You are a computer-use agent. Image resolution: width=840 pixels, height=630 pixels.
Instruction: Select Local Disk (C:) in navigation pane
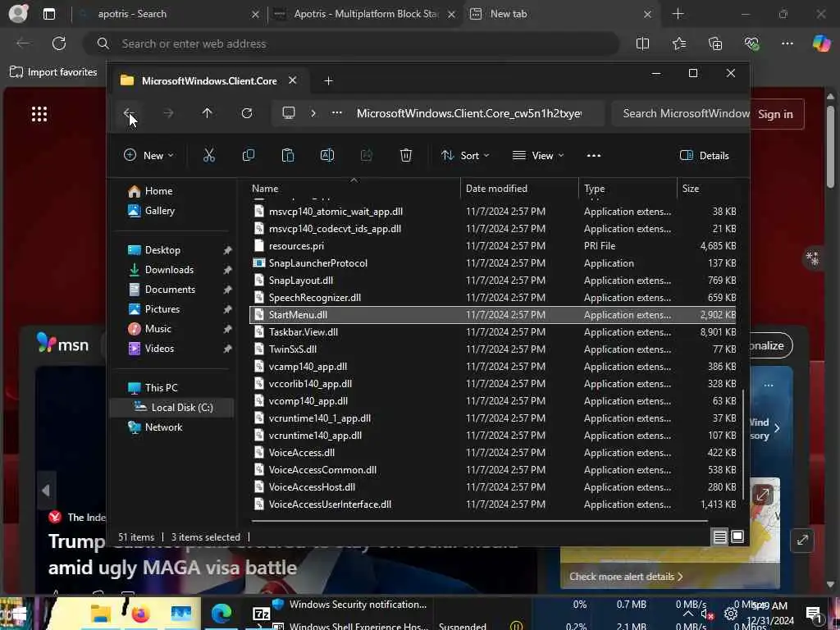[x=172, y=407]
